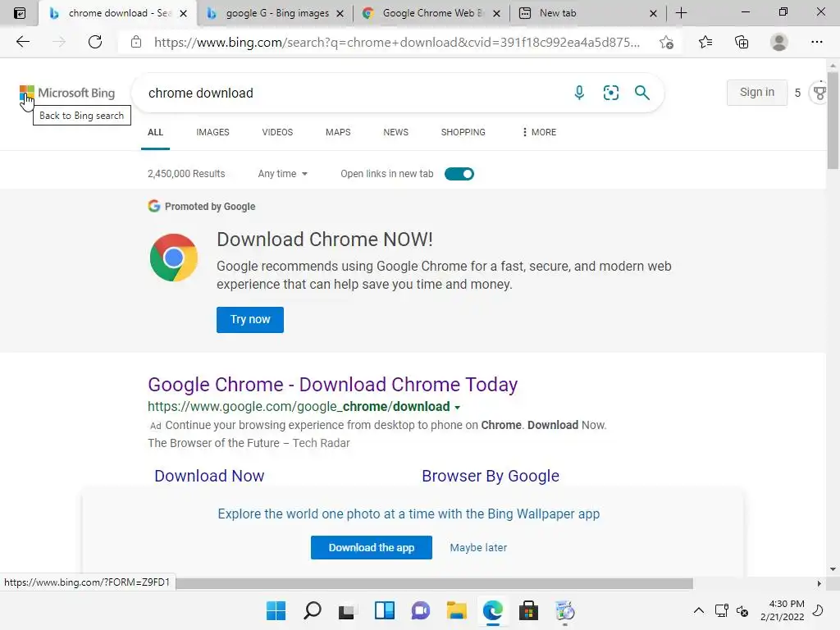Click the Microsoft Bing logo
The width and height of the screenshot is (840, 630).
click(67, 93)
